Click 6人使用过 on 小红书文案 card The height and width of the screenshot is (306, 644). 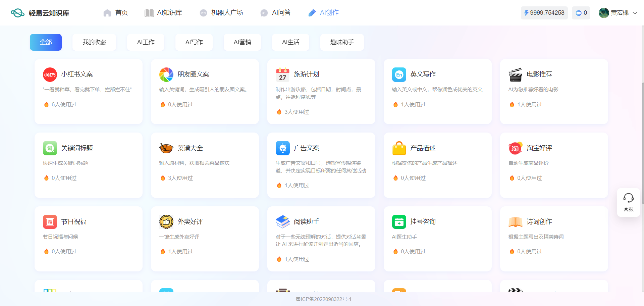64,105
